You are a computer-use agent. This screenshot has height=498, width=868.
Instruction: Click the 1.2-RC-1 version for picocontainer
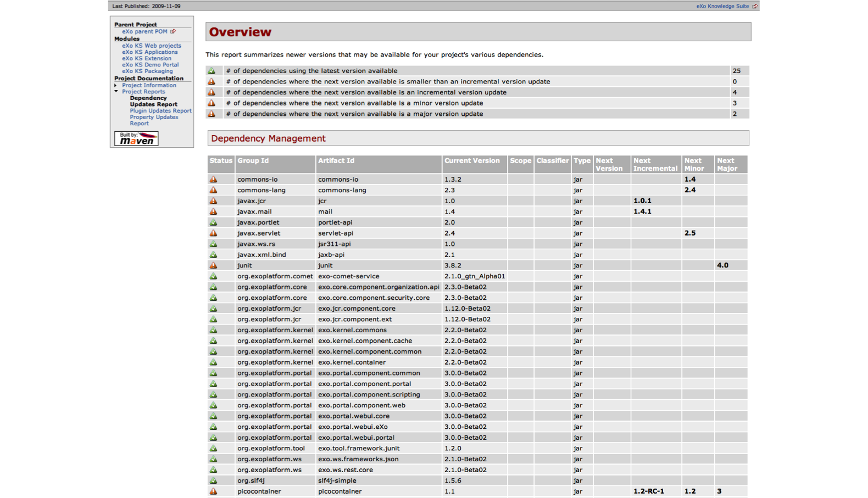[649, 491]
